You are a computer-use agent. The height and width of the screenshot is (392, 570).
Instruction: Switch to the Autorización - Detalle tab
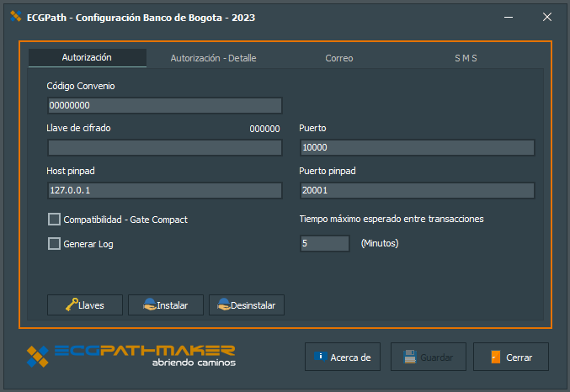point(213,58)
